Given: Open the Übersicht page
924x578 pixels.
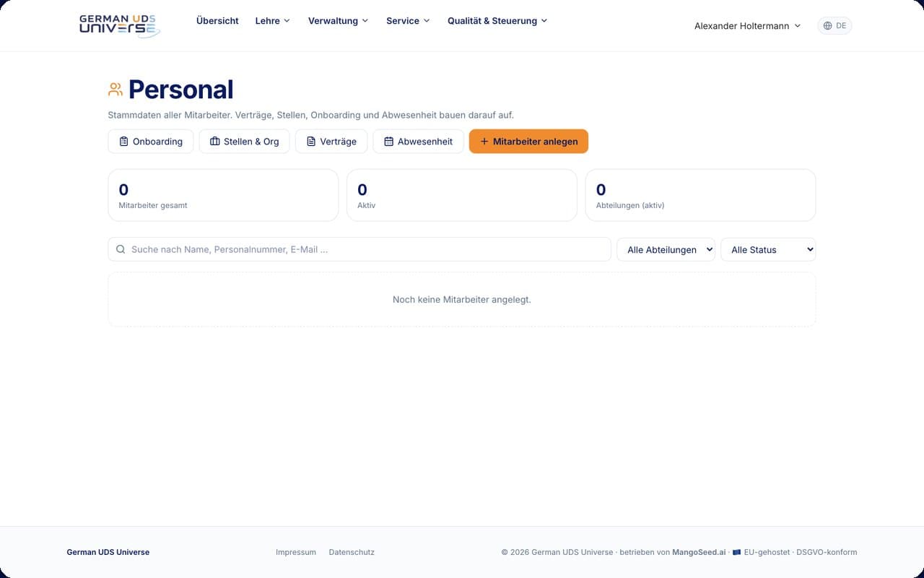Looking at the screenshot, I should pyautogui.click(x=217, y=21).
